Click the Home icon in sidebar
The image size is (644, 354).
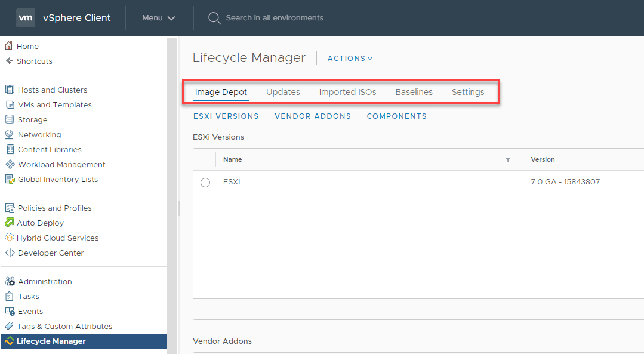(9, 46)
